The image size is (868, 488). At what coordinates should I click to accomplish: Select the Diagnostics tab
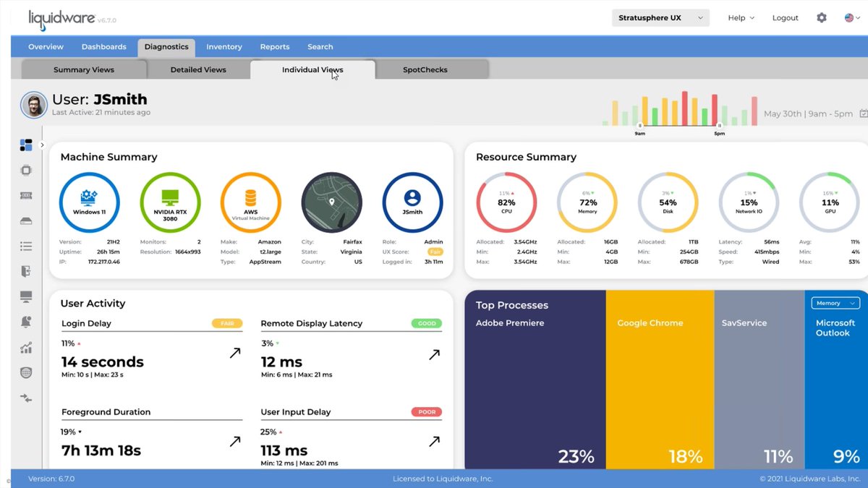coord(166,47)
